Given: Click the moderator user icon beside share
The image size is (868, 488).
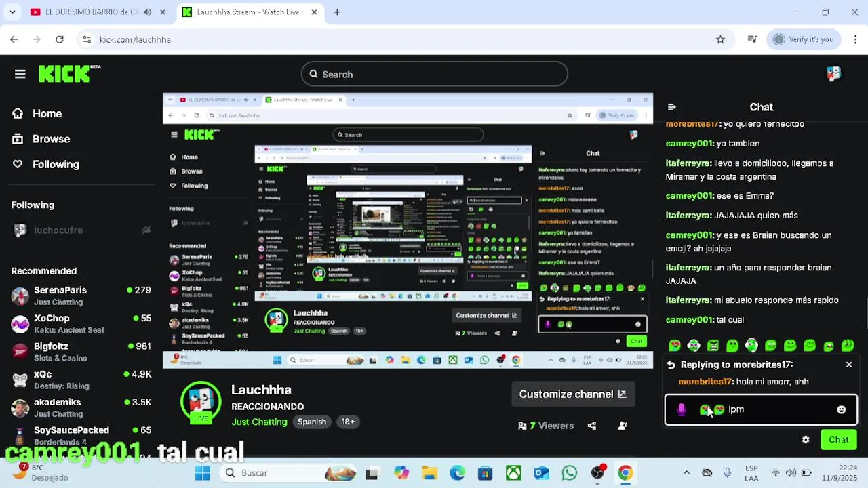Looking at the screenshot, I should tap(623, 426).
